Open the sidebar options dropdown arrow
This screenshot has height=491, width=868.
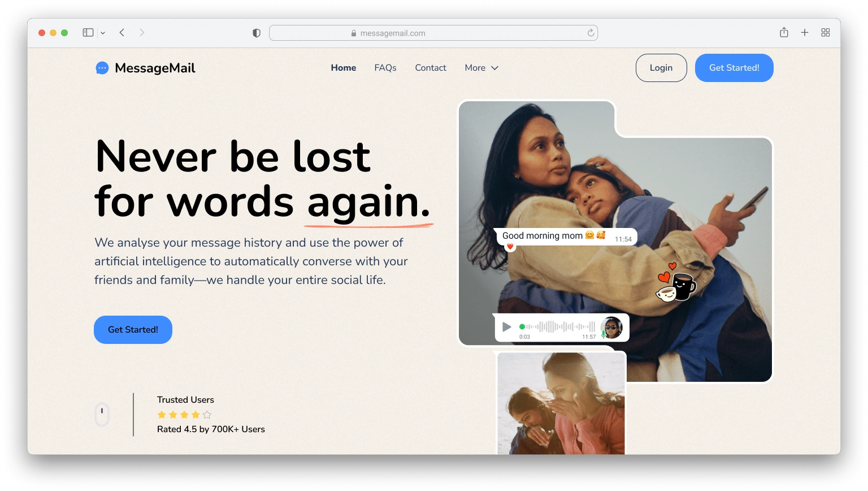(103, 33)
